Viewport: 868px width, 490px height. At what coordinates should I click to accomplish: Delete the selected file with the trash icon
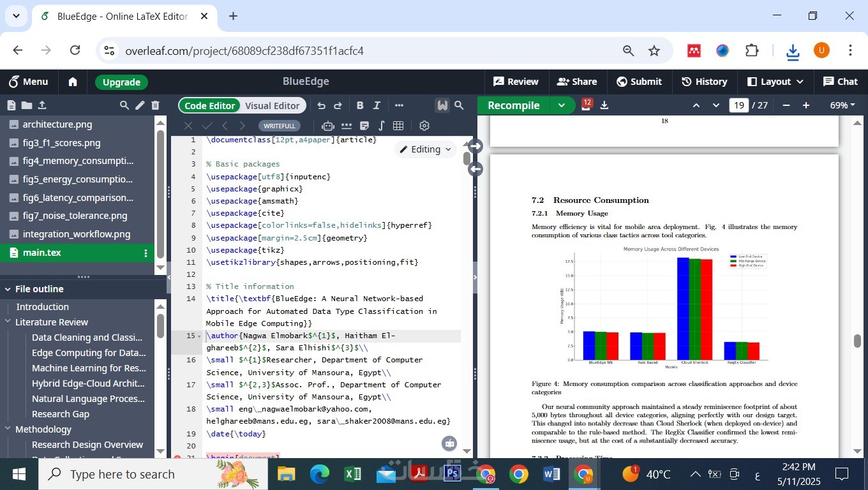pyautogui.click(x=155, y=105)
